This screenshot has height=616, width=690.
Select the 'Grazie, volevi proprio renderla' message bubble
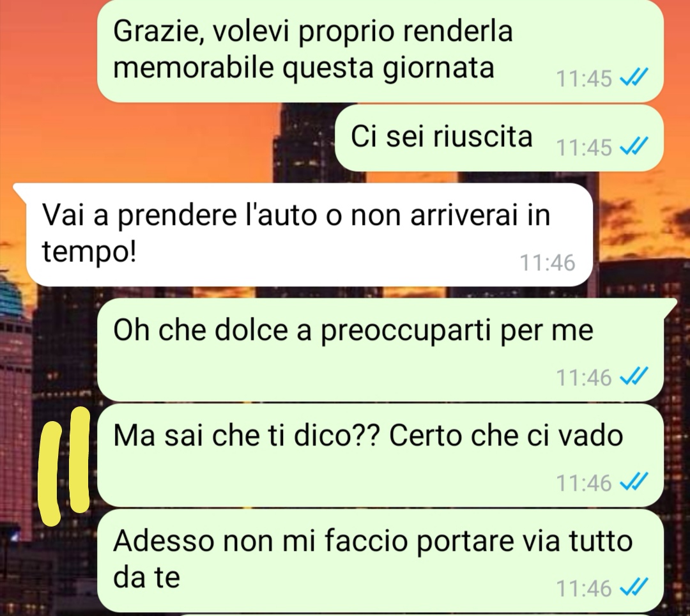click(x=380, y=50)
